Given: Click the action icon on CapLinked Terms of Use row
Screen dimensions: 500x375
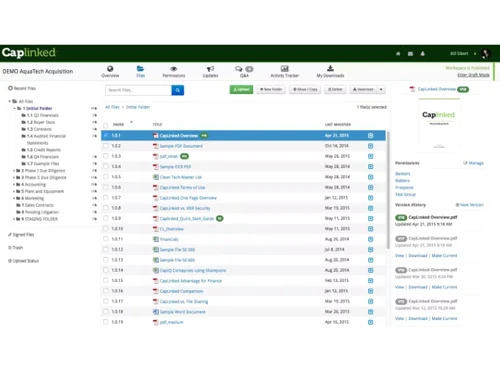Looking at the screenshot, I should point(370,187).
